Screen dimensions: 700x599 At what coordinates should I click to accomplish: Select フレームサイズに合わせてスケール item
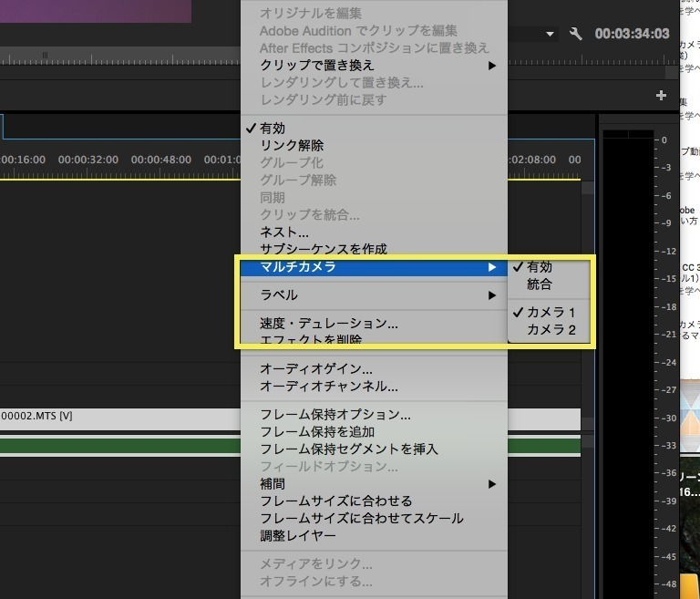click(374, 518)
